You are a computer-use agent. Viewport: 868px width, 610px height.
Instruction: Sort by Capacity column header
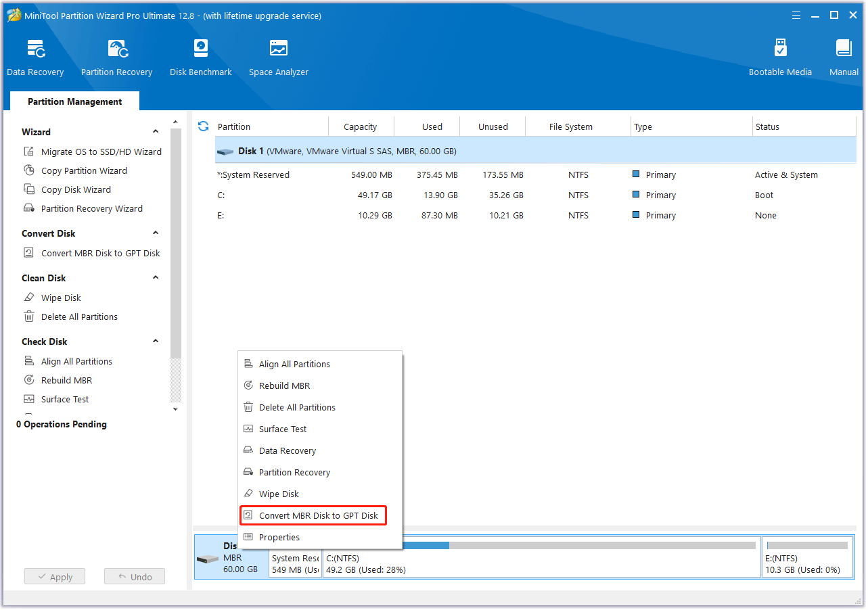[x=361, y=126]
